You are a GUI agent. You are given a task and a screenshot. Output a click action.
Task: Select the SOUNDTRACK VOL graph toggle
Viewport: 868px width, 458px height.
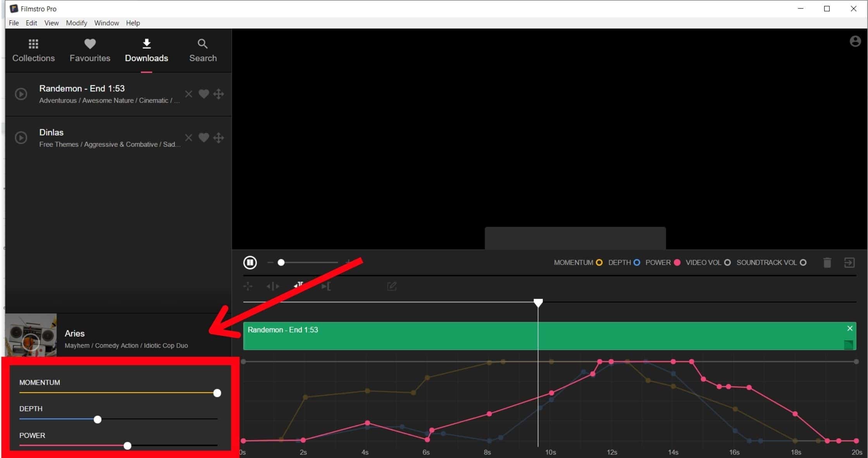pyautogui.click(x=803, y=262)
